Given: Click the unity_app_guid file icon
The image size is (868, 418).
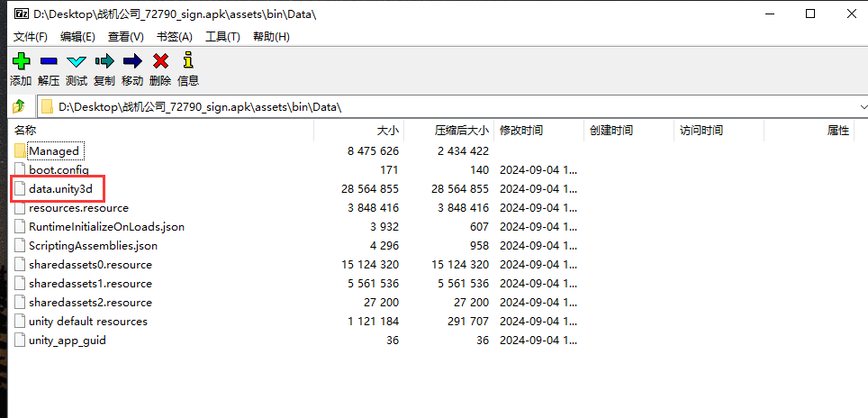Looking at the screenshot, I should point(20,340).
